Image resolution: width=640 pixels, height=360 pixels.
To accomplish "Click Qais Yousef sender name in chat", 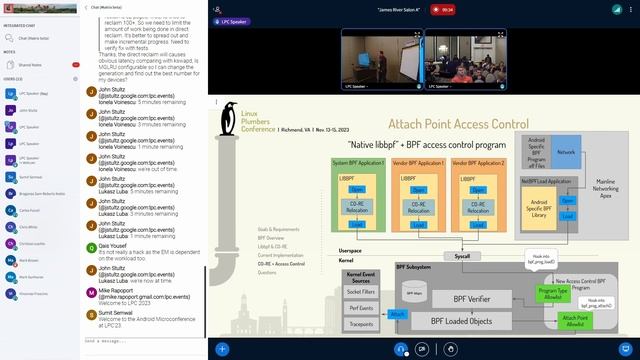I will [112, 246].
